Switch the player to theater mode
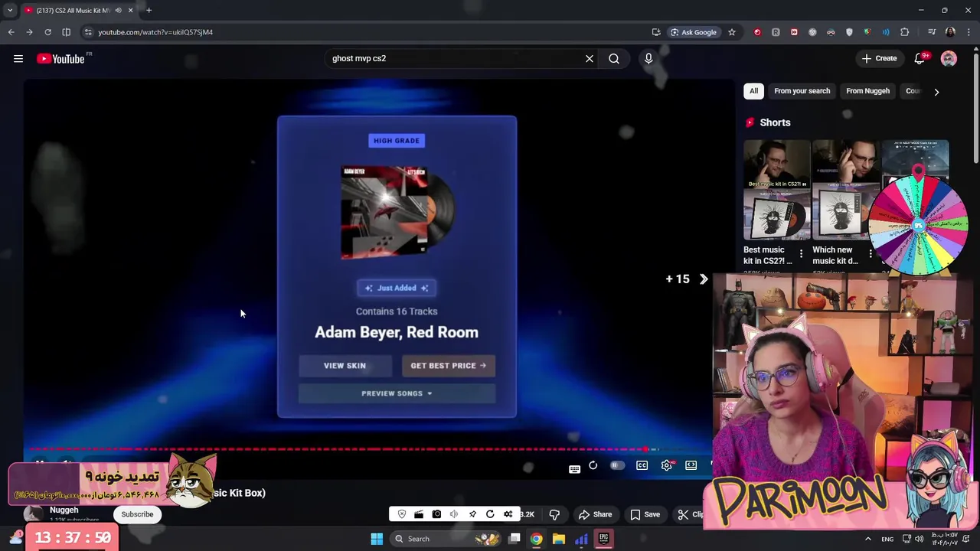The width and height of the screenshot is (980, 551). click(x=691, y=465)
